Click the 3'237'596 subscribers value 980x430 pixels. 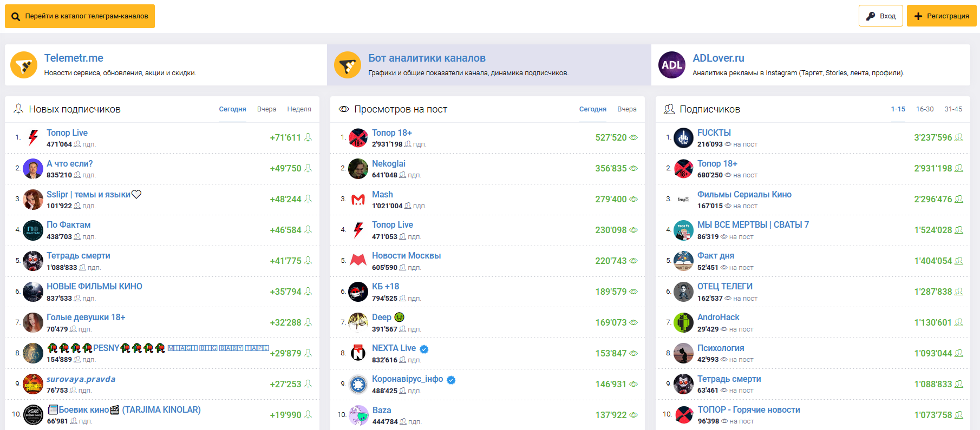click(x=933, y=137)
